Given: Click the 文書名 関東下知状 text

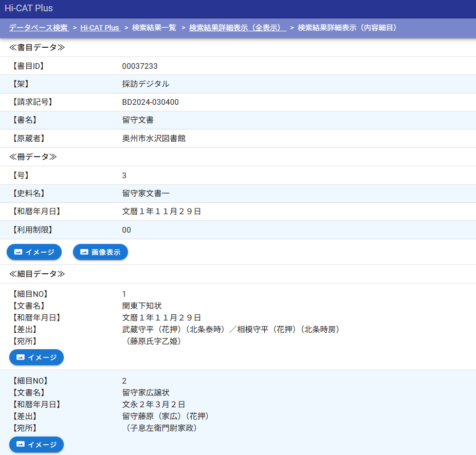Looking at the screenshot, I should [x=138, y=306].
